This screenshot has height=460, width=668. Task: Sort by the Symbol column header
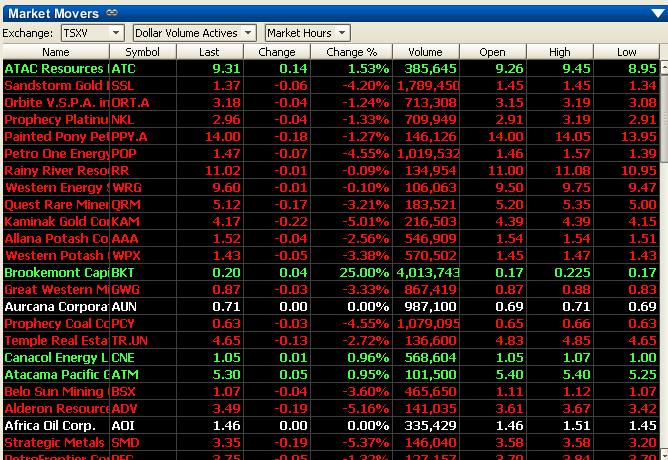142,51
